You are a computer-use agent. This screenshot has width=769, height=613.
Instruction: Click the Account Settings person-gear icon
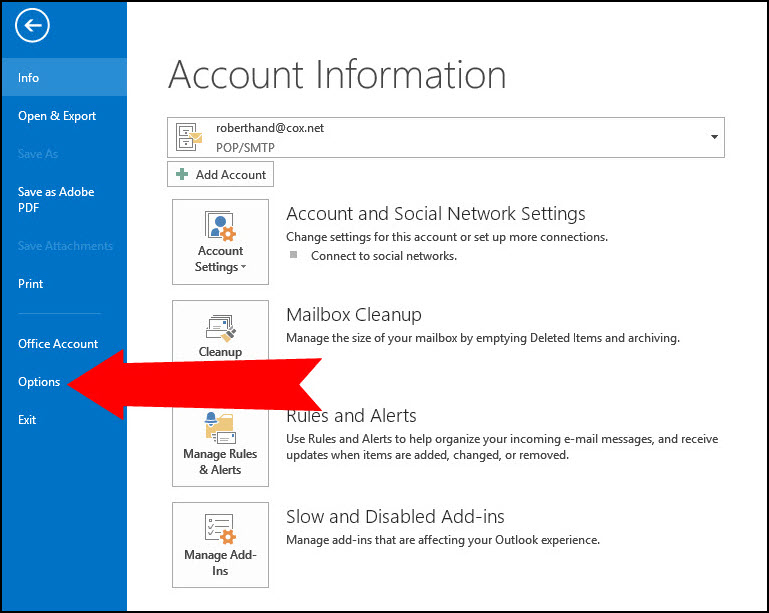(x=220, y=226)
